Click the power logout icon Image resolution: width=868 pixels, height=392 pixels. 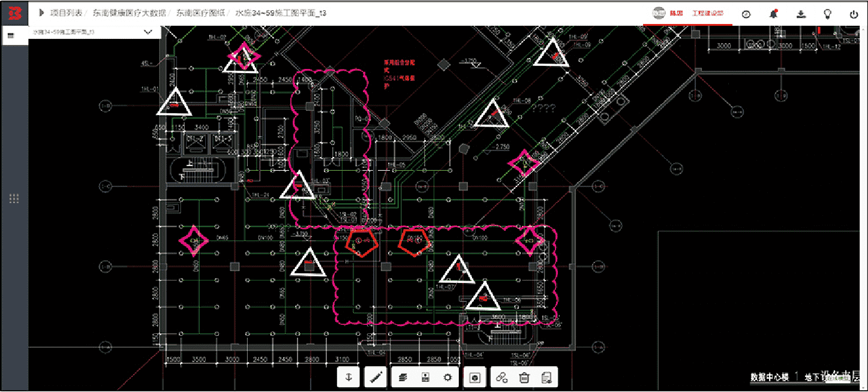pyautogui.click(x=854, y=14)
